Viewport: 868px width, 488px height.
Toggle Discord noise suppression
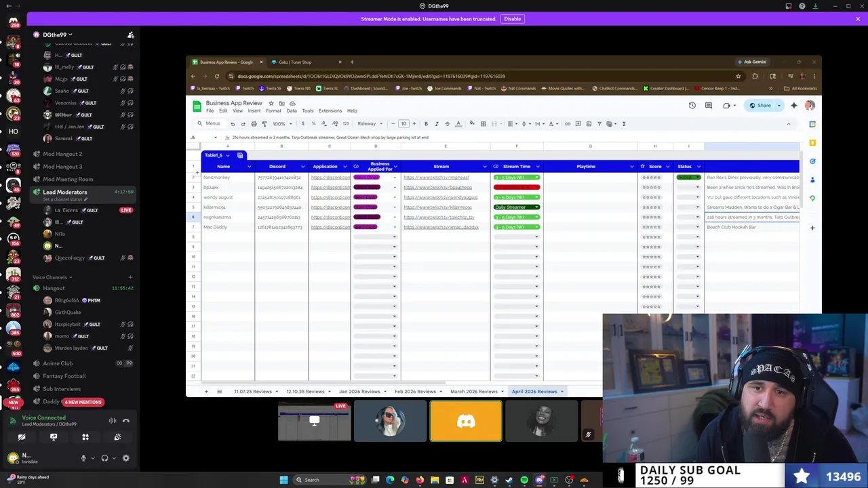click(x=113, y=421)
